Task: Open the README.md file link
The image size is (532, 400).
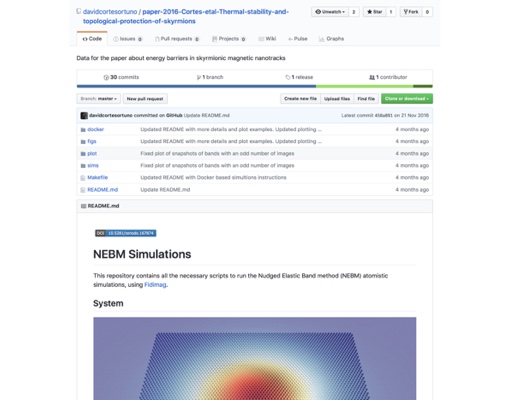Action: pos(102,190)
